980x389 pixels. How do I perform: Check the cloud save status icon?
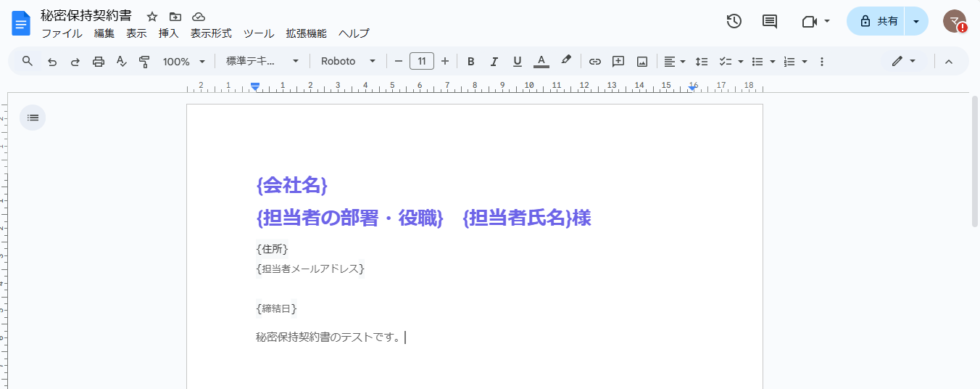[x=198, y=16]
